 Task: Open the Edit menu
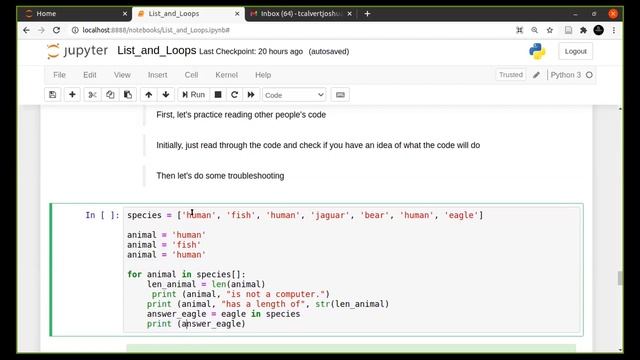point(90,75)
